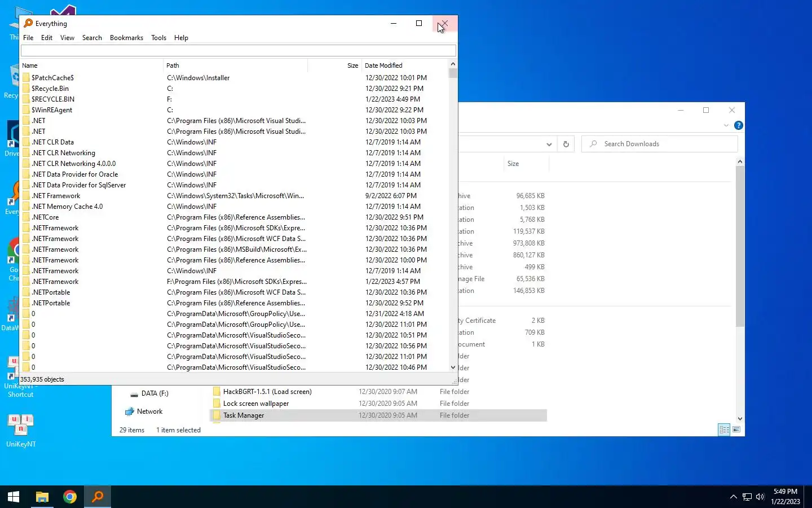Open the volume tray icon
The image size is (812, 508).
pyautogui.click(x=760, y=497)
